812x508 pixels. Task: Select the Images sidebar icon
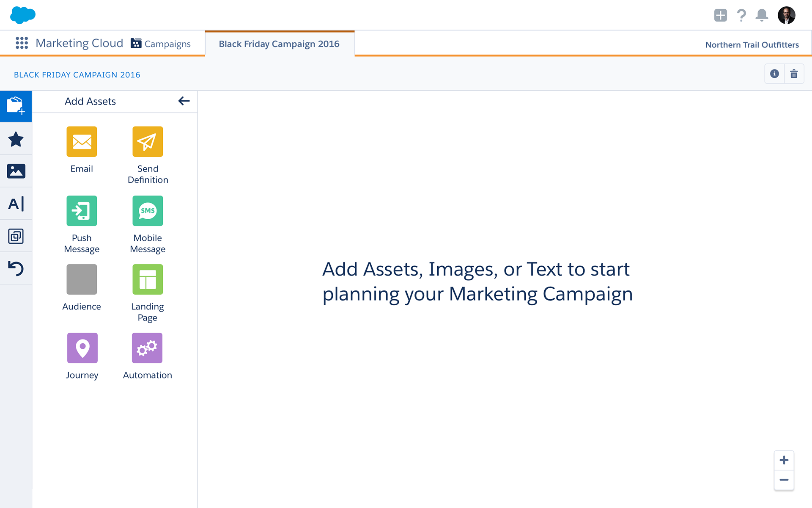coord(16,171)
